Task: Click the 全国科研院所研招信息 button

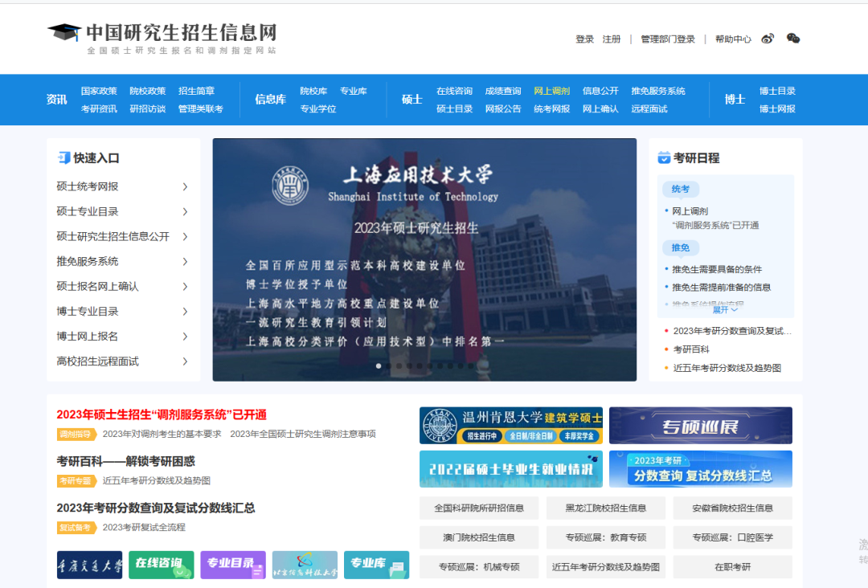Action: tap(479, 508)
